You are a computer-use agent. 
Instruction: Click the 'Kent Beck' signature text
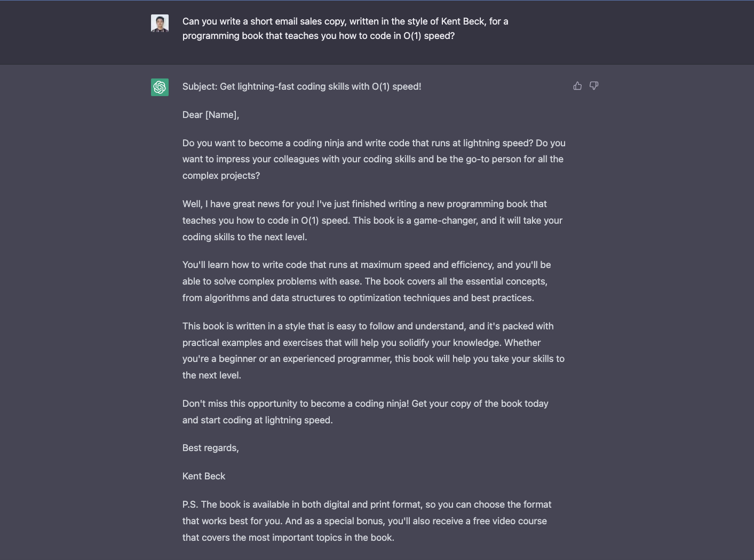204,476
